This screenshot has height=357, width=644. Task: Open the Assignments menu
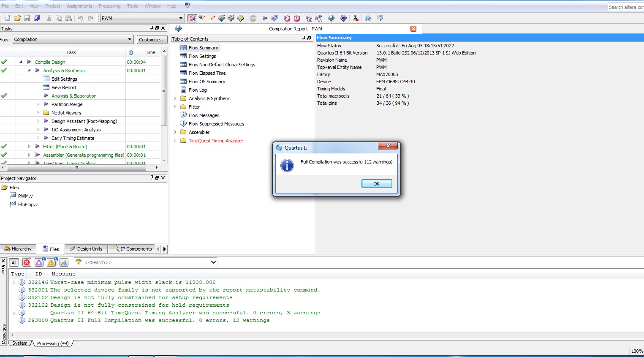point(79,6)
